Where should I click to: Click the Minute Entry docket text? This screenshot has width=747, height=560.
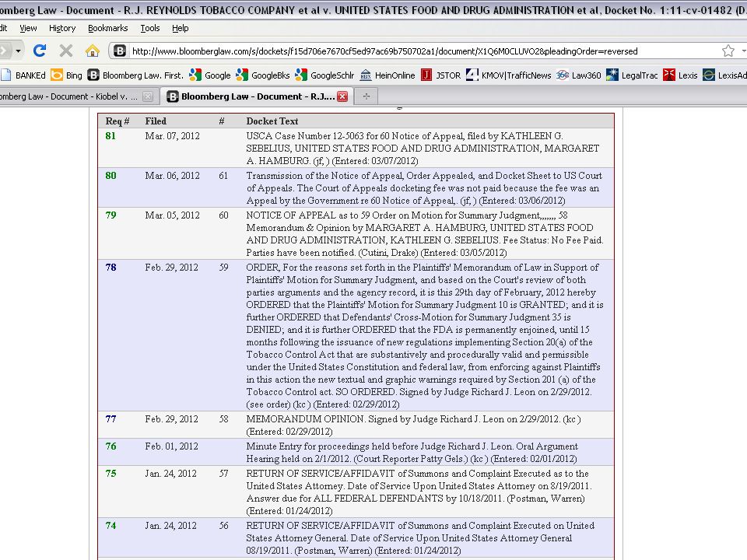pos(412,452)
